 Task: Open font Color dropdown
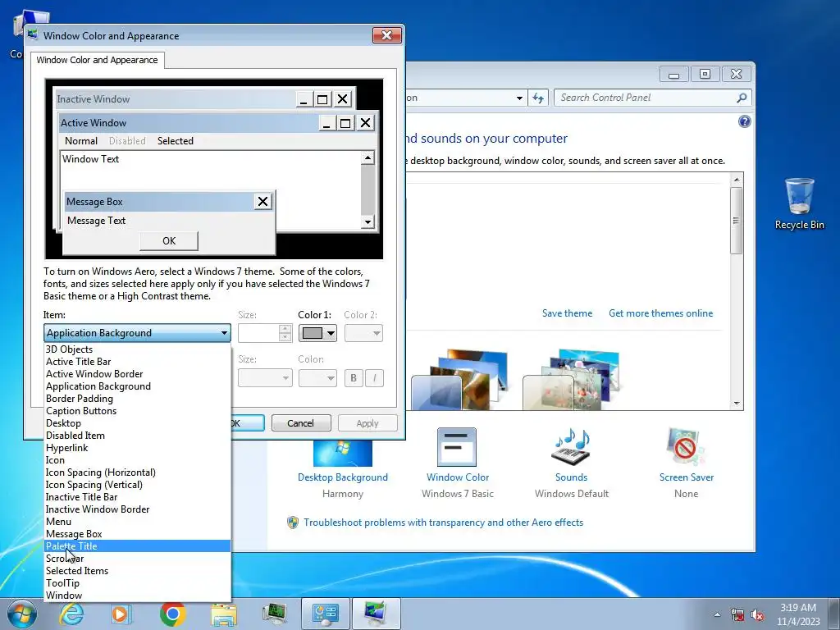317,378
